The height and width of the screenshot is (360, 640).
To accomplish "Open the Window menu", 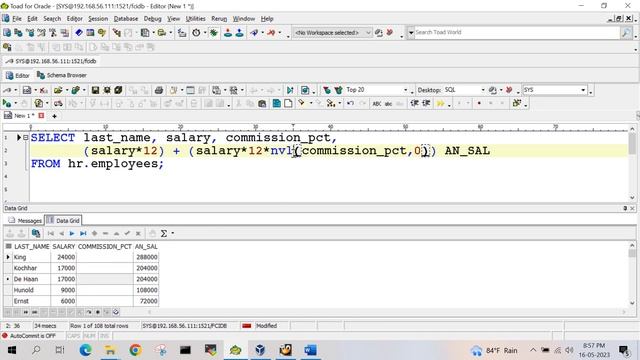I will pos(244,19).
